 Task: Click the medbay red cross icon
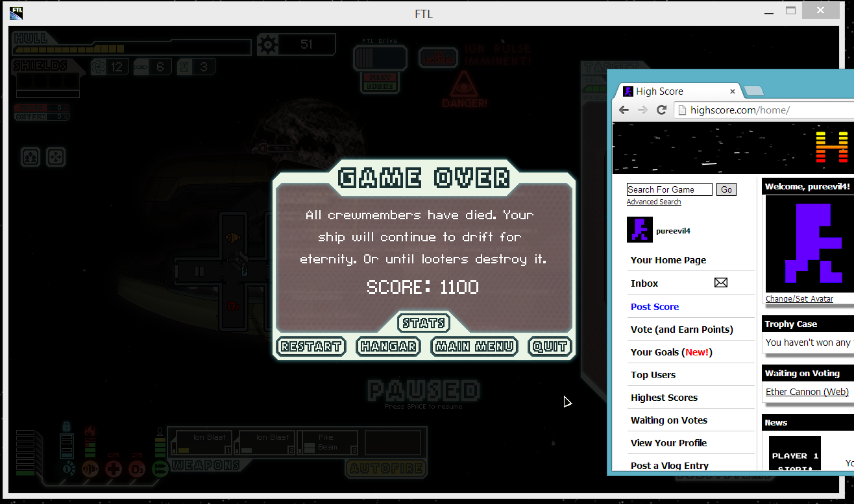[x=114, y=468]
